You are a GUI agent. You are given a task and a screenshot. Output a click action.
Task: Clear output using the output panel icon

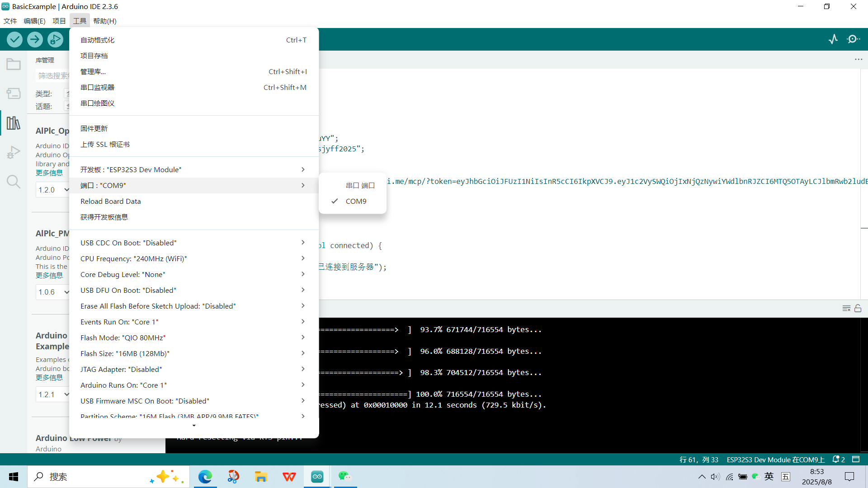pyautogui.click(x=846, y=308)
